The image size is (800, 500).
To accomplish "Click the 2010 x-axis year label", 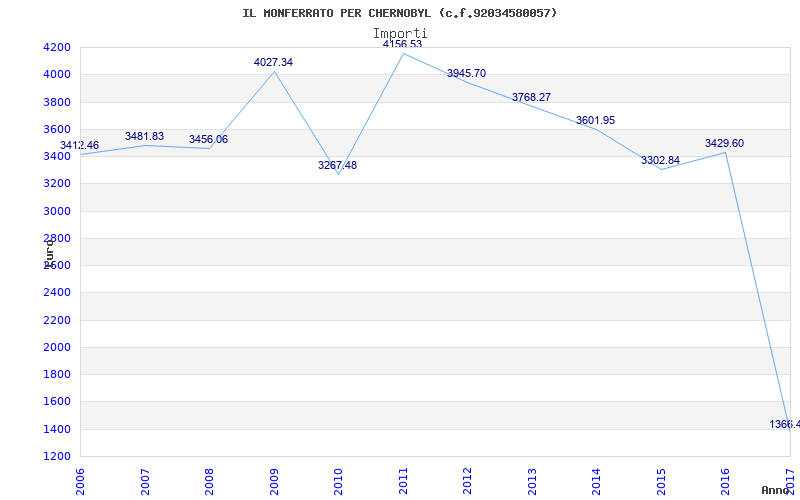I will (x=338, y=481).
